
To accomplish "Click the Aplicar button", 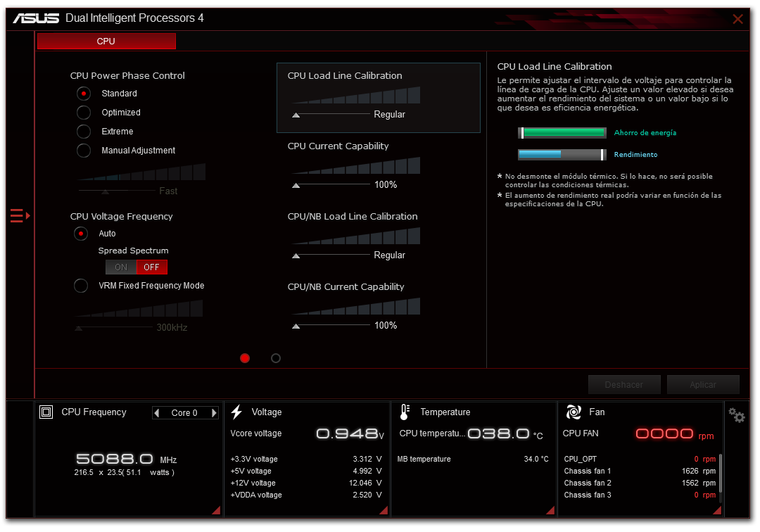I will (x=703, y=384).
